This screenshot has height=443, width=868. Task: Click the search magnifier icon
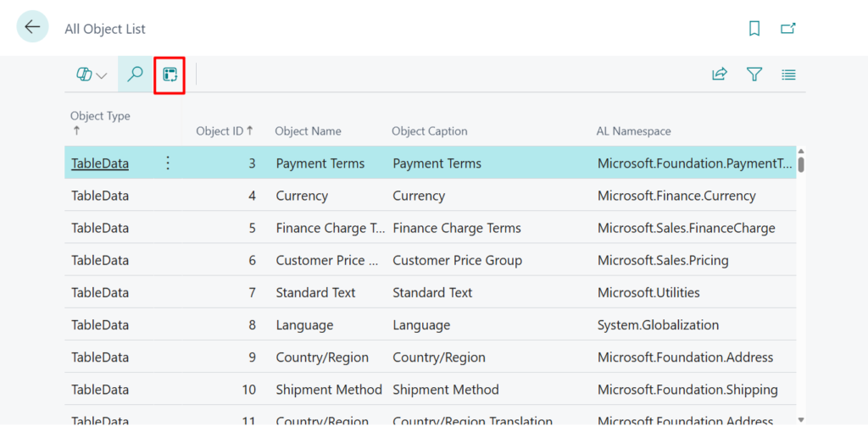click(x=135, y=75)
